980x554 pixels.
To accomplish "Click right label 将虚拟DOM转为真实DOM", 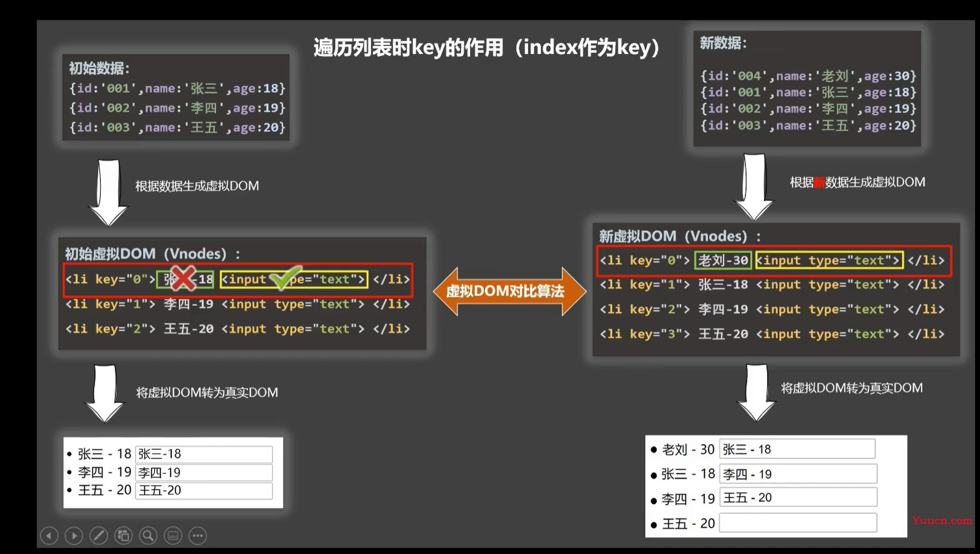I will 852,388.
